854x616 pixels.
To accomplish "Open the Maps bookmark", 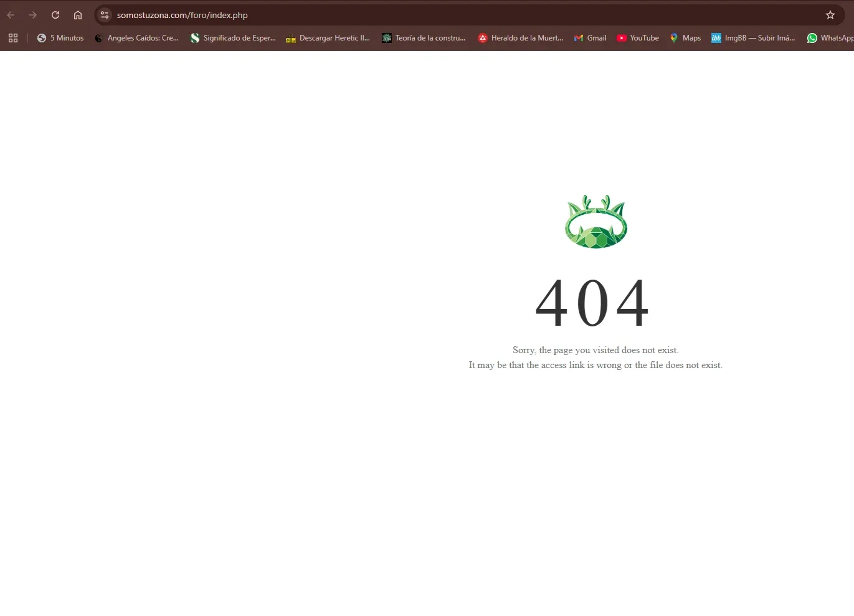I will click(x=685, y=38).
